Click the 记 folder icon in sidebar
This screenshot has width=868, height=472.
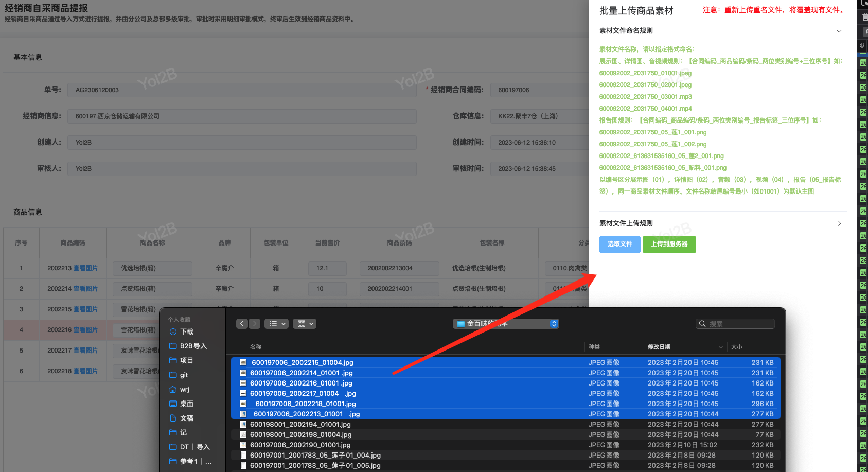coord(173,433)
